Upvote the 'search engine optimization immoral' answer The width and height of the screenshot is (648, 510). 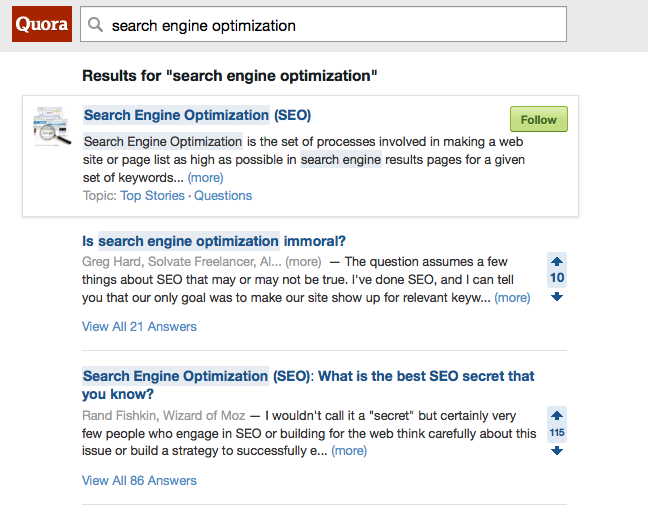coord(557,260)
